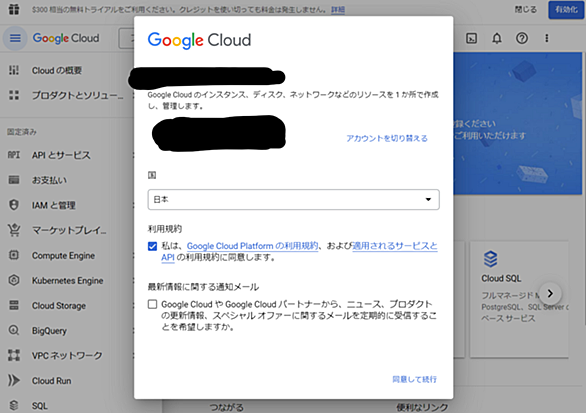Viewport: 586px width, 413px height.
Task: Click the 有効化 button
Action: pyautogui.click(x=566, y=10)
